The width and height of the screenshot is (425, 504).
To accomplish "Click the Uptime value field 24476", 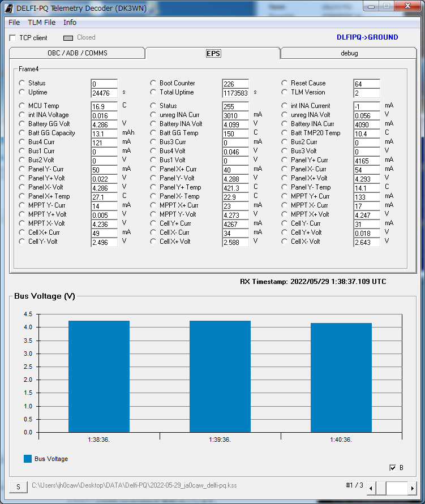I will point(104,93).
